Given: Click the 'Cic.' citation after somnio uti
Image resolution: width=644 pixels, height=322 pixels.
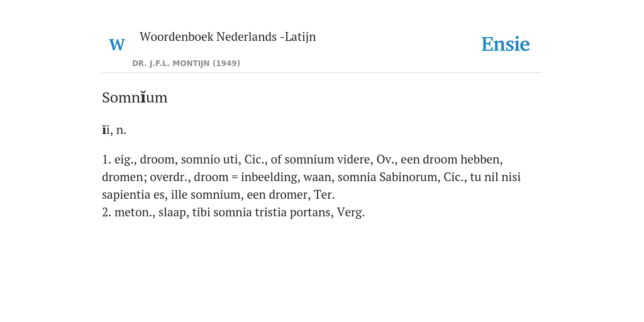Looking at the screenshot, I should click(x=254, y=159).
